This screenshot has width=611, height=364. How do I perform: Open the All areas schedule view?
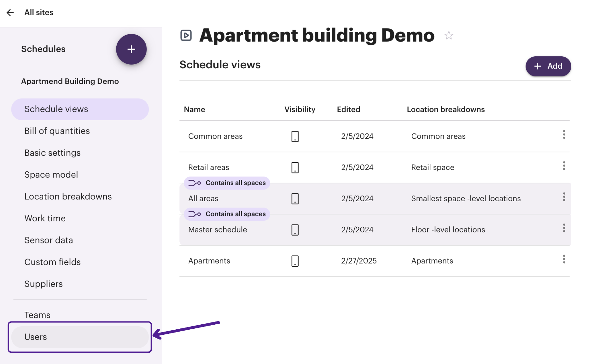(x=203, y=199)
